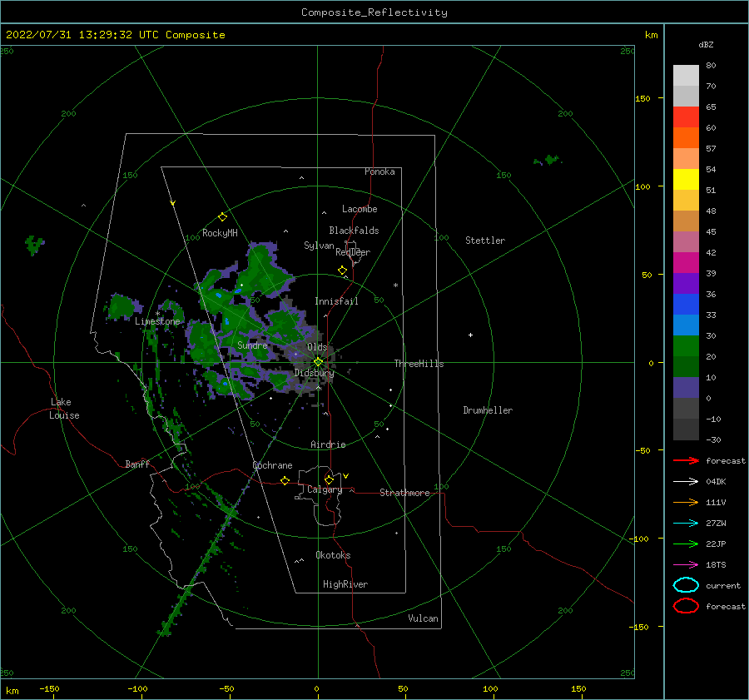The height and width of the screenshot is (700, 749).
Task: Click the Sylvan label
Action: click(319, 246)
